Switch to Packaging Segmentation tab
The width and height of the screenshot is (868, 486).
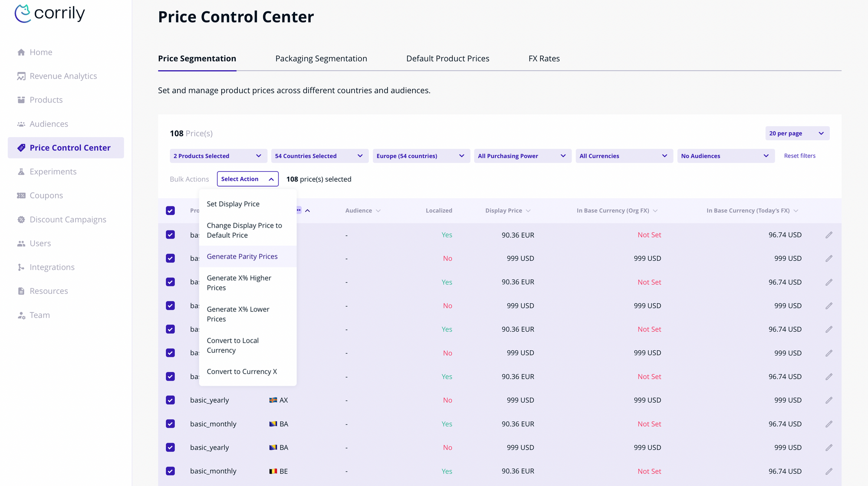point(321,59)
